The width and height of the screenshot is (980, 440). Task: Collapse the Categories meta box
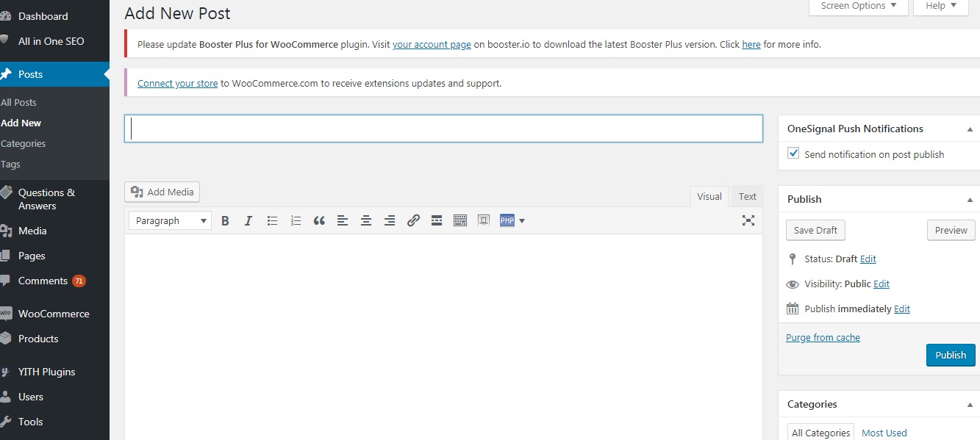[970, 404]
